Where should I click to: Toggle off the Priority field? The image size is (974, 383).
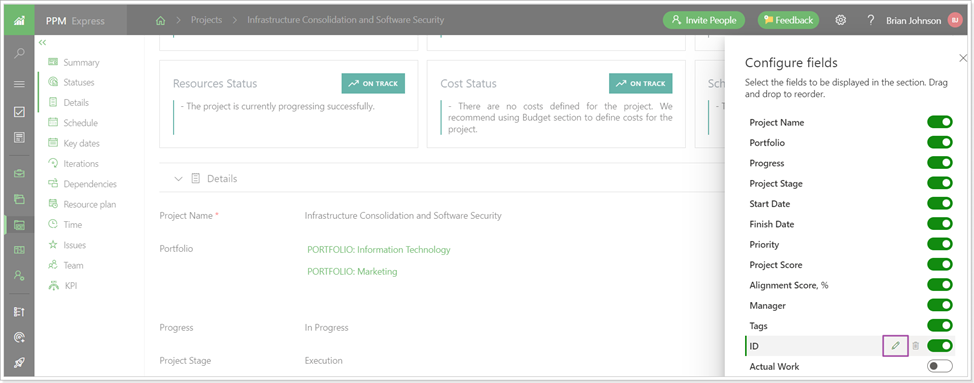(939, 244)
